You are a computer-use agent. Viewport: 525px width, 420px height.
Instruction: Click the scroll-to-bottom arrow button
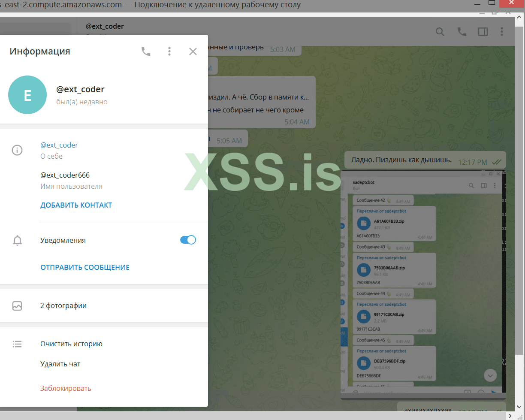[x=490, y=375]
